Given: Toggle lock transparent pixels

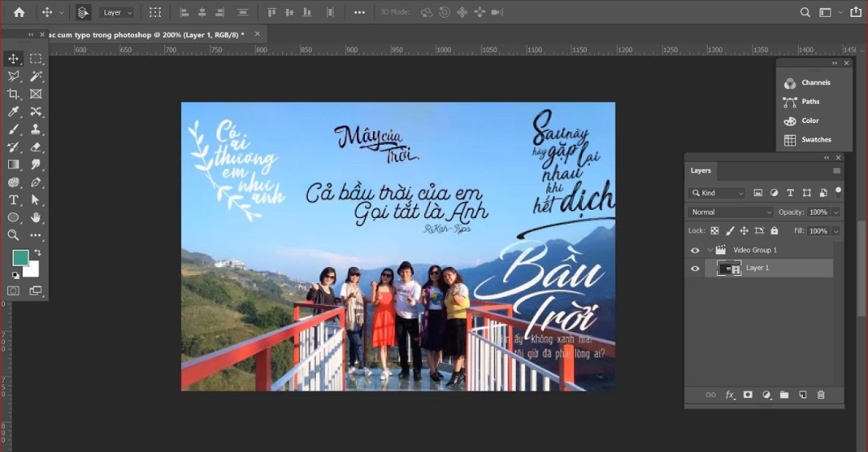Looking at the screenshot, I should (x=714, y=231).
